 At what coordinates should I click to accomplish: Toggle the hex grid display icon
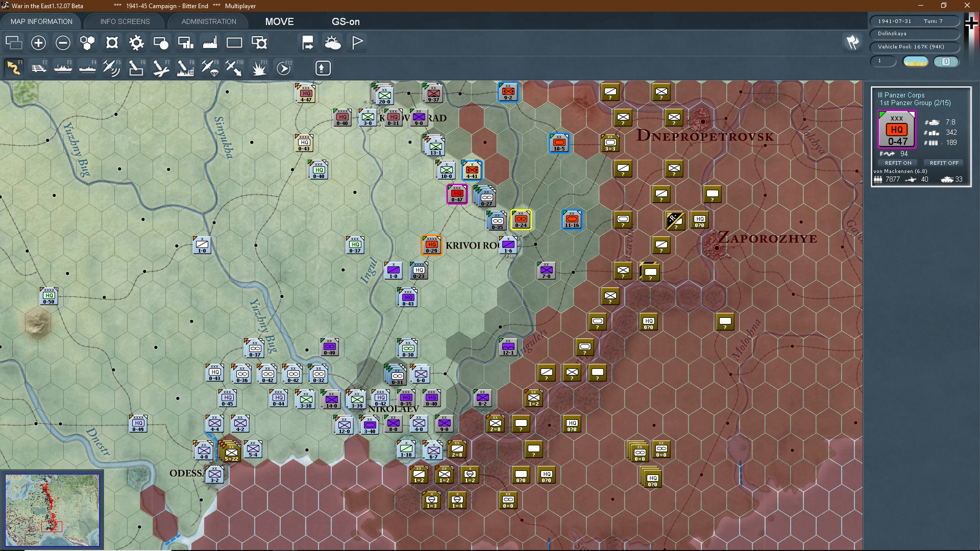[x=87, y=43]
